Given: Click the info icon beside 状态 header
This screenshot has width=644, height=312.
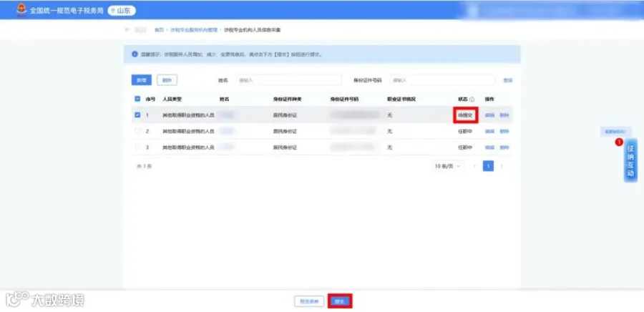Looking at the screenshot, I should pyautogui.click(x=472, y=99).
